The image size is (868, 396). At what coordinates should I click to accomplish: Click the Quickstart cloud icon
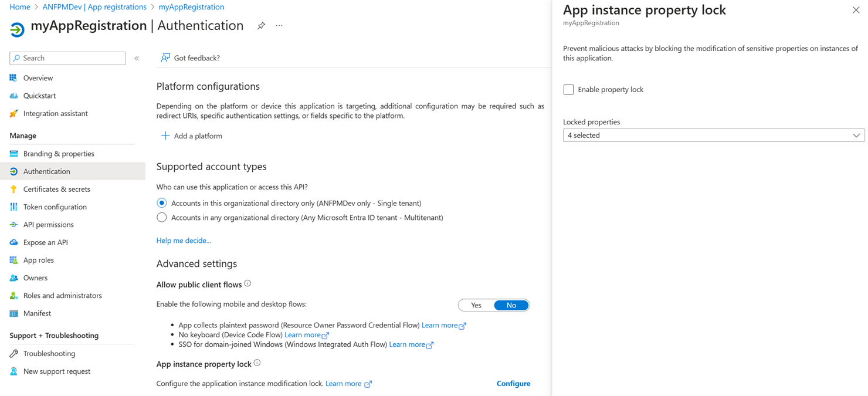13,96
